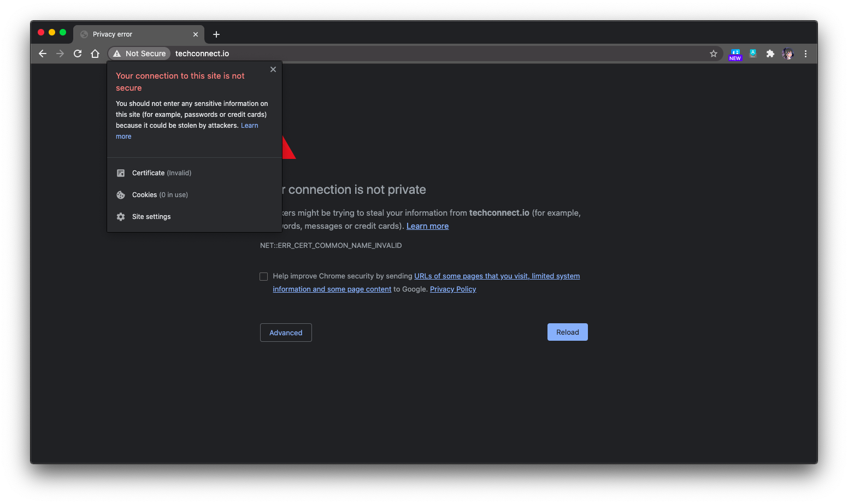Open a new tab with plus button
This screenshot has width=848, height=504.
(216, 34)
